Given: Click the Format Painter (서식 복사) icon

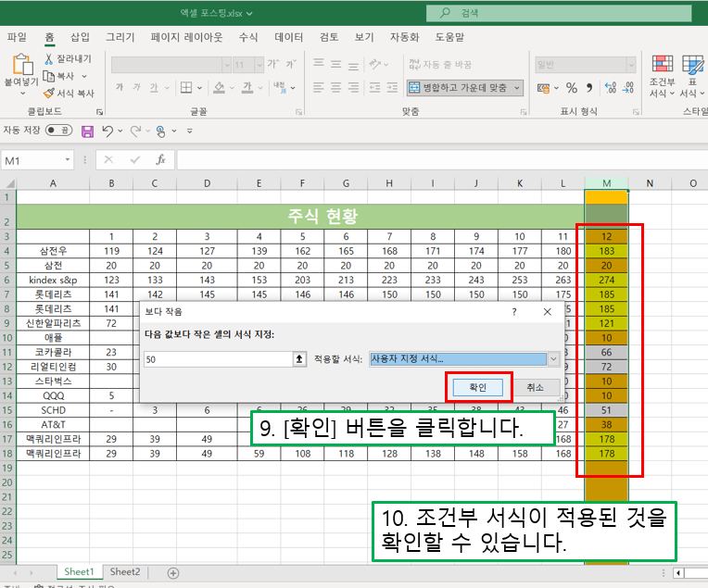Looking at the screenshot, I should tap(48, 93).
